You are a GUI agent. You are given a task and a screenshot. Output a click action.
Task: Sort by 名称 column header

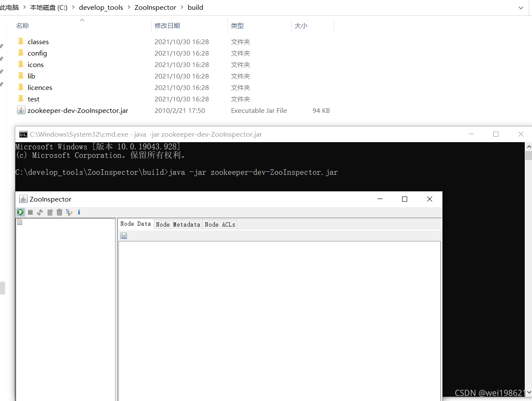click(23, 26)
